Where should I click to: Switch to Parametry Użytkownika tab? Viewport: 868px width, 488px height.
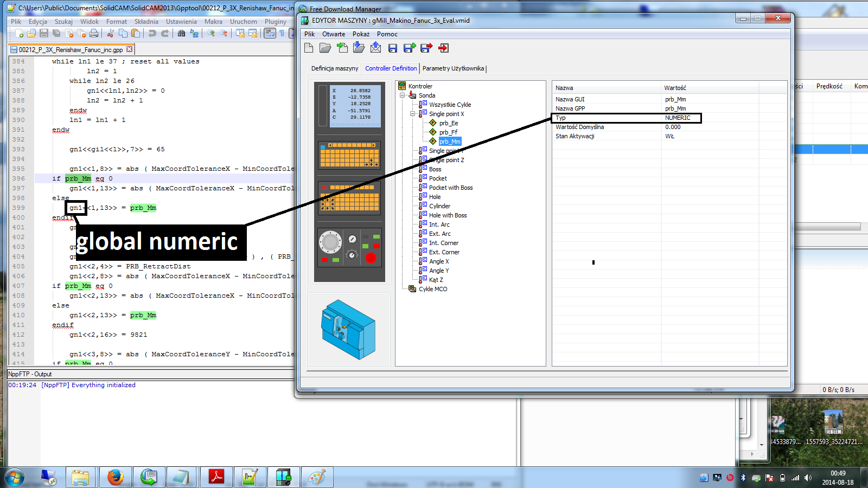click(x=453, y=68)
